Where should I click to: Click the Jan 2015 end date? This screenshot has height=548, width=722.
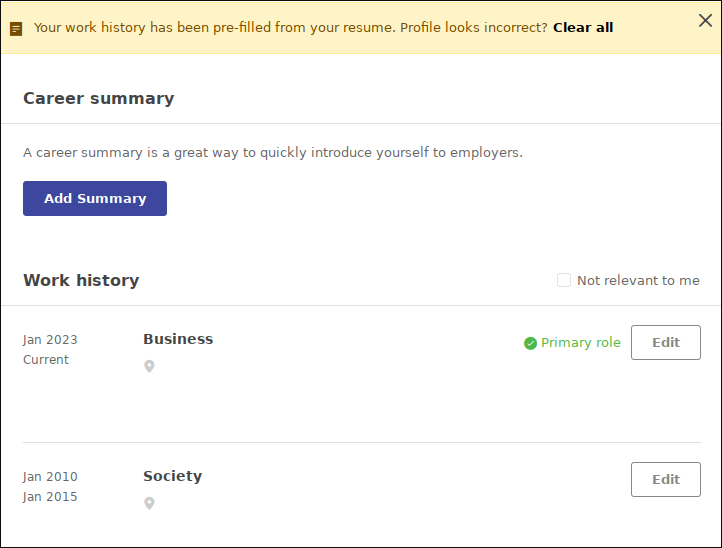click(x=50, y=497)
